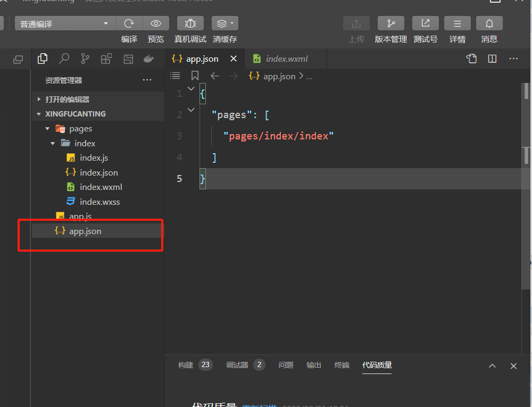Click the line number 5 in gutter
532x407 pixels.
click(179, 178)
